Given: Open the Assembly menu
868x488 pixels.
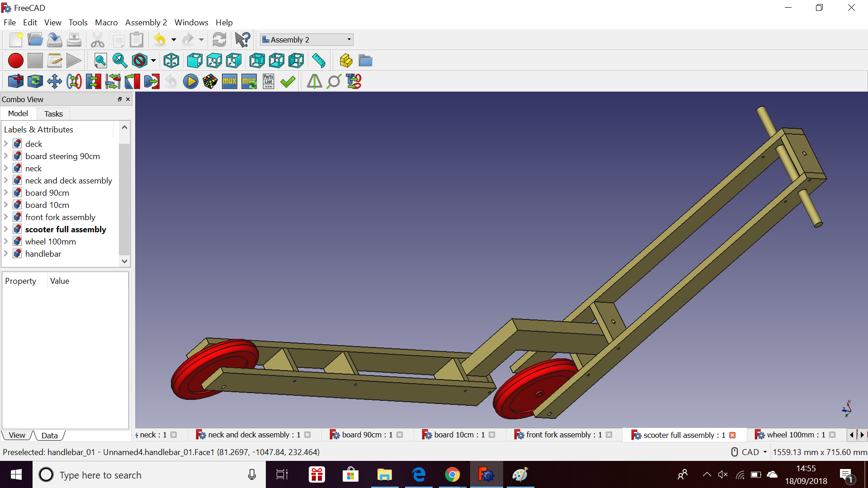Looking at the screenshot, I should click(146, 23).
